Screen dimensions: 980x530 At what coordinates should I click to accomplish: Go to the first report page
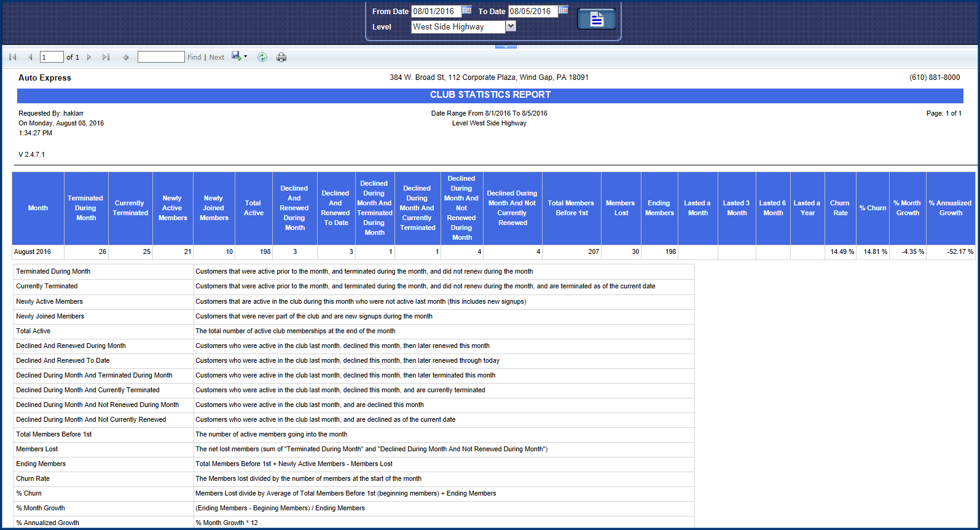coord(13,57)
